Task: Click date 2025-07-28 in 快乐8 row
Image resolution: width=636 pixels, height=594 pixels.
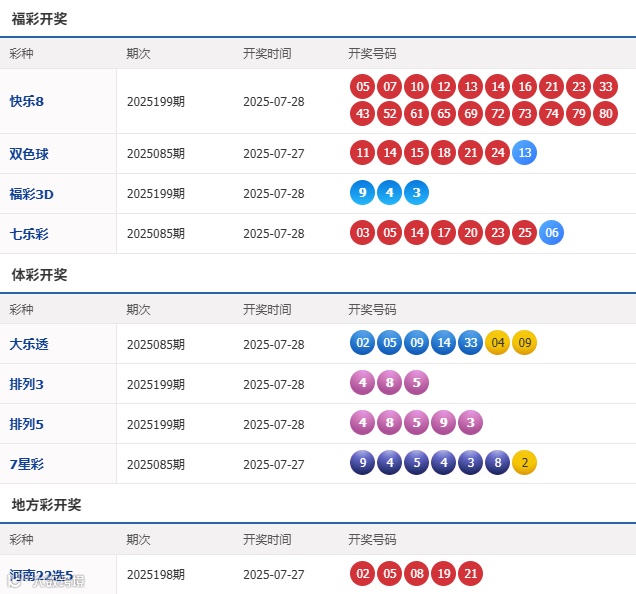Action: [x=274, y=101]
